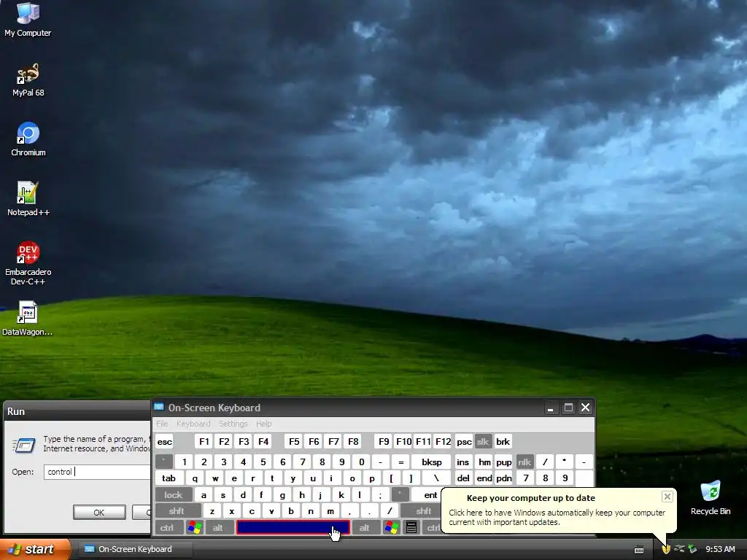Open the My Computer desktop icon
The image size is (747, 560).
(x=28, y=20)
